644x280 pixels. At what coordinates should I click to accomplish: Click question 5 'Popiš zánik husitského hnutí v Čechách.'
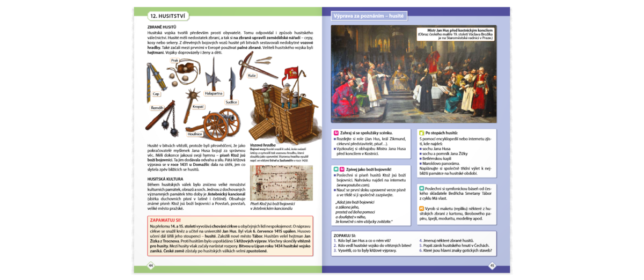pyautogui.click(x=455, y=246)
